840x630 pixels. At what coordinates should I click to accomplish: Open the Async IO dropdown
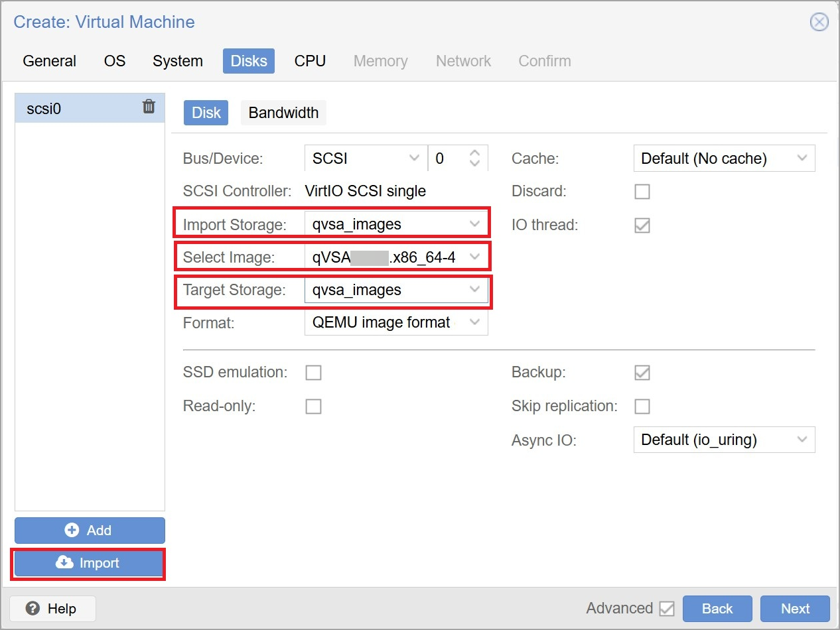pyautogui.click(x=725, y=440)
